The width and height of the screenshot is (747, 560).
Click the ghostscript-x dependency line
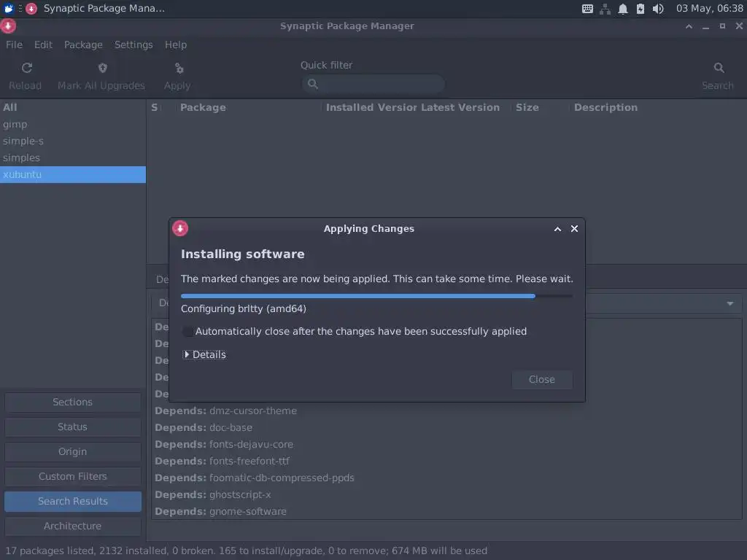(x=213, y=495)
